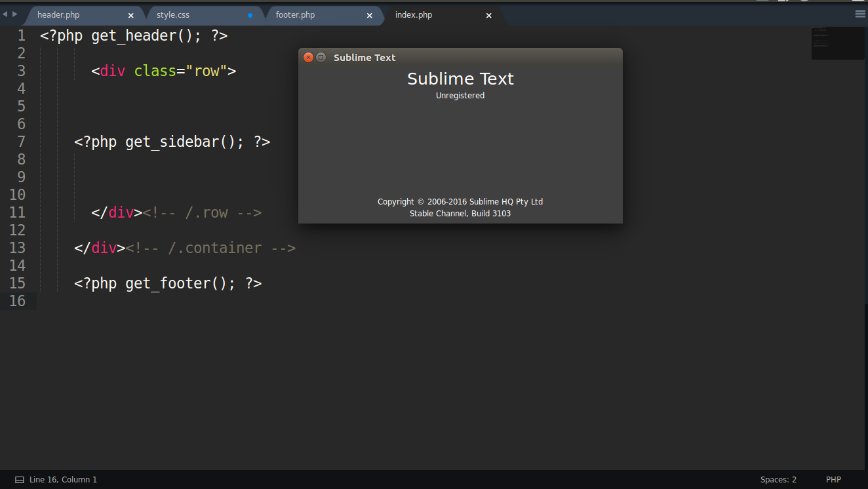Select the index.php tab
The width and height of the screenshot is (868, 489).
[x=414, y=15]
